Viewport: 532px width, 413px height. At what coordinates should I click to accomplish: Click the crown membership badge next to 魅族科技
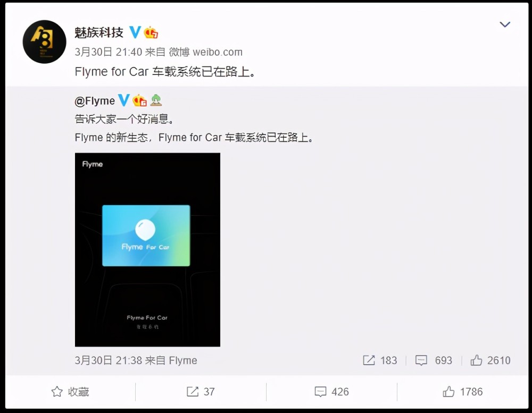pyautogui.click(x=151, y=33)
